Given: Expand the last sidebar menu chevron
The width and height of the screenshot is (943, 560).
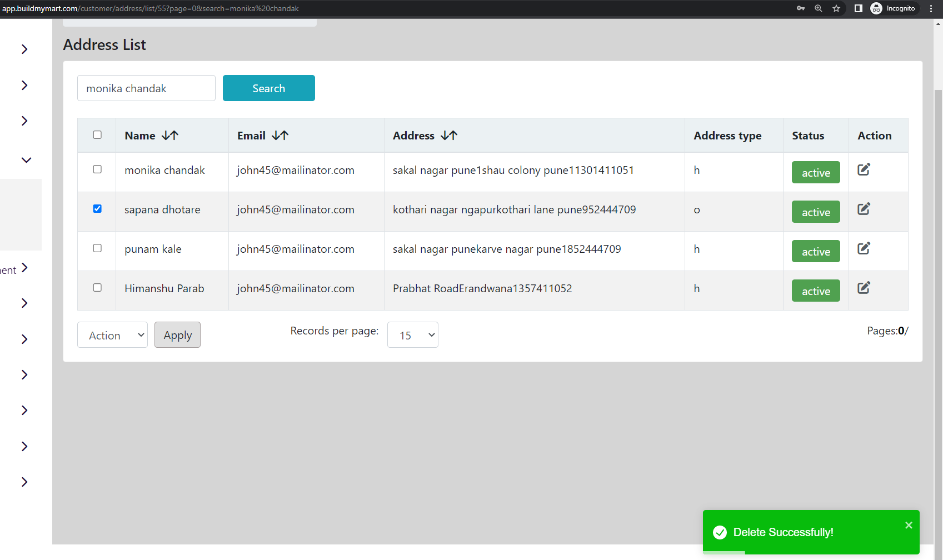Looking at the screenshot, I should 24,482.
